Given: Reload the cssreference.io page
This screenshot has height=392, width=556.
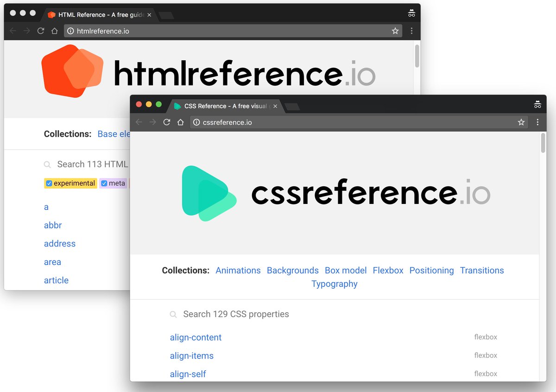Looking at the screenshot, I should coord(167,122).
